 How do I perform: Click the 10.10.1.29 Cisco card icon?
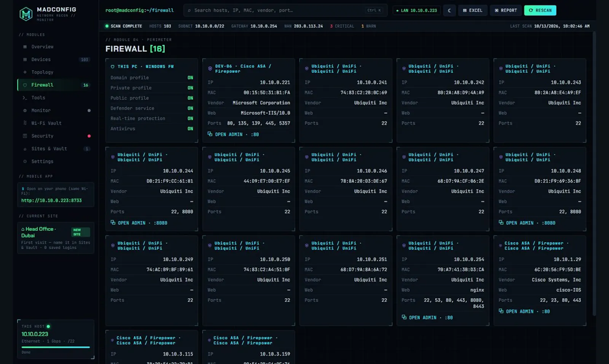(x=501, y=246)
